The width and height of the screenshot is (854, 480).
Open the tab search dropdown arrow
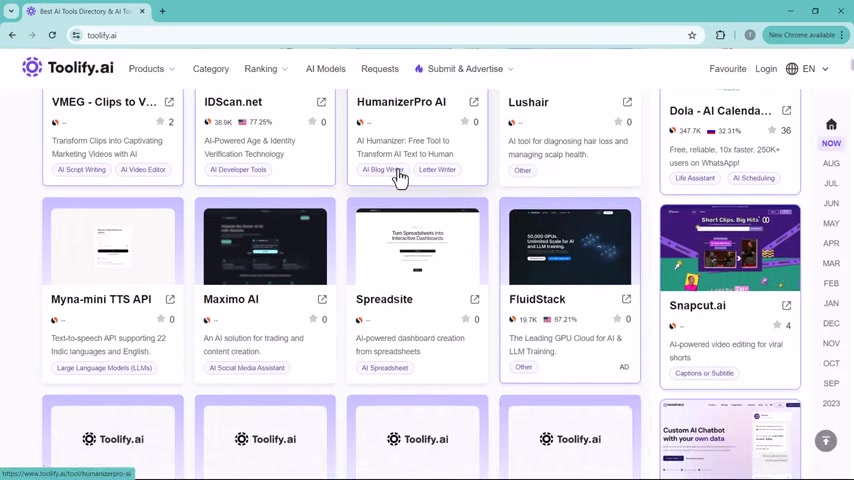(x=11, y=11)
